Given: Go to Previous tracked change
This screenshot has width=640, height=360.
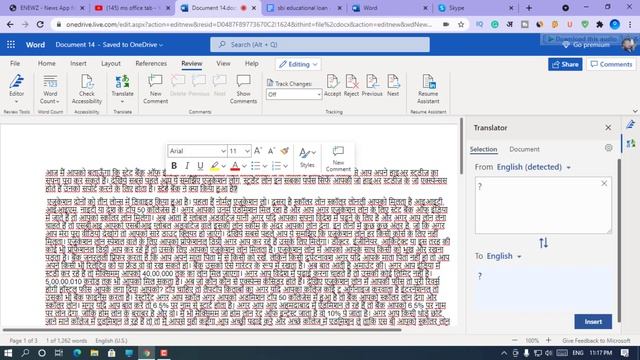Looking at the screenshot, I should pyautogui.click(x=372, y=86).
